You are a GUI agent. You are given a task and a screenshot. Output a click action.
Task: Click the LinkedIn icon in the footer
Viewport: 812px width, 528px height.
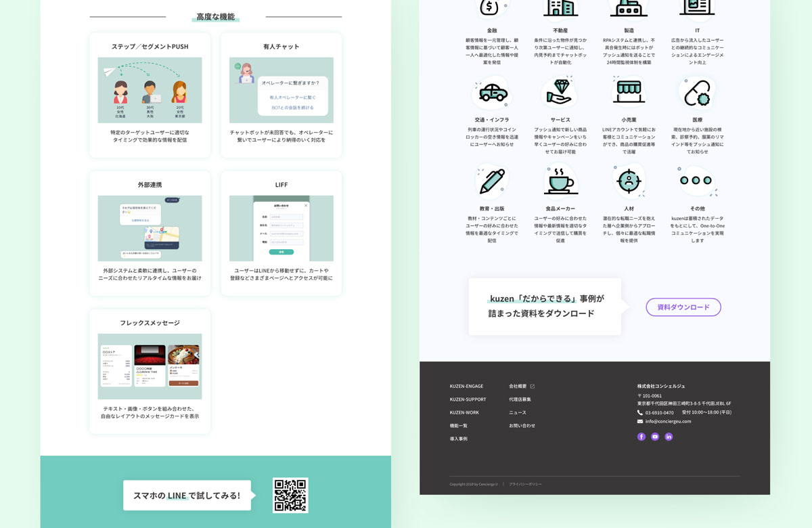pos(669,437)
